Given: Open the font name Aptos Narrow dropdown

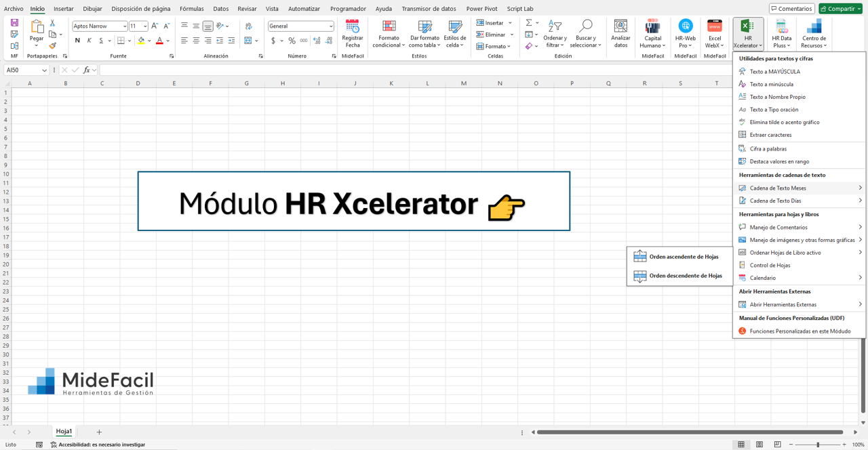Looking at the screenshot, I should pos(124,26).
